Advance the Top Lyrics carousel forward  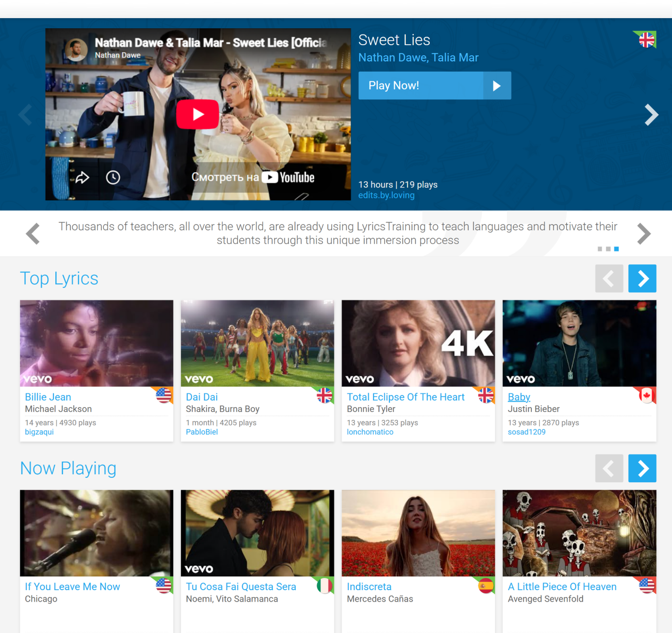pyautogui.click(x=642, y=278)
